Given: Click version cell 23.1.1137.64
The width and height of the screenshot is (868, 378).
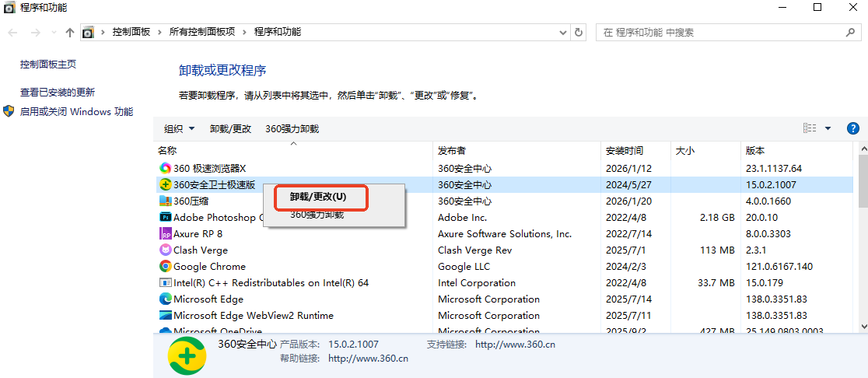Looking at the screenshot, I should (x=773, y=168).
